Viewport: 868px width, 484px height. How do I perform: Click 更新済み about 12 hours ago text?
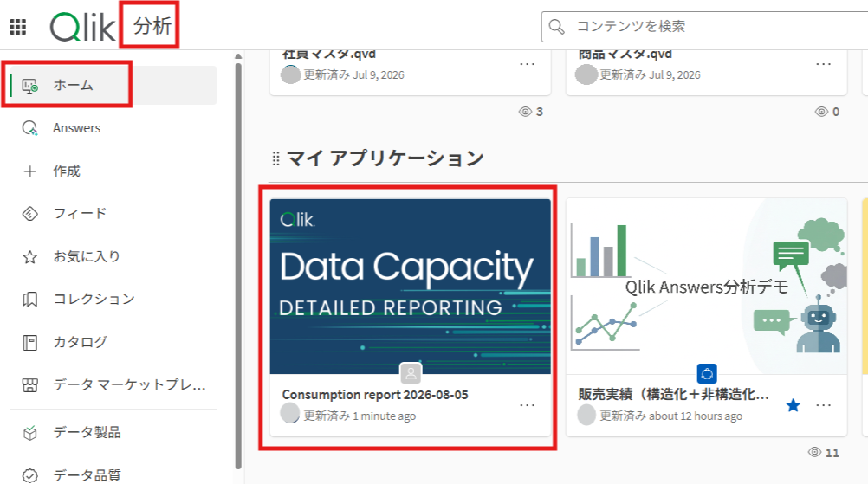tap(671, 416)
